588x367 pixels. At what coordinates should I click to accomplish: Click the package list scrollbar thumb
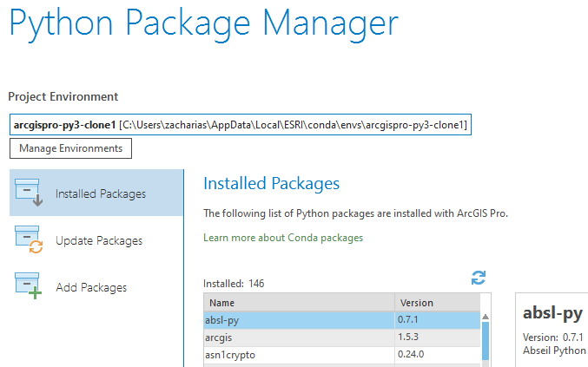486,341
